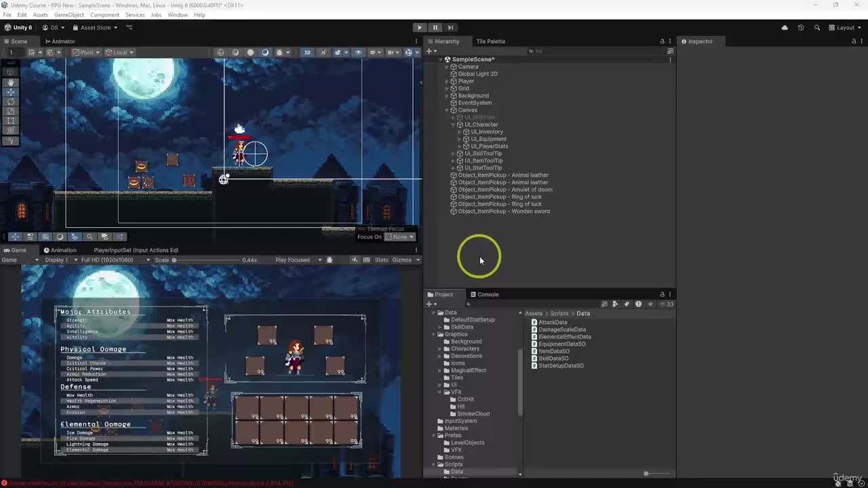
Task: Click the Hierarchy create plus button
Action: point(431,52)
